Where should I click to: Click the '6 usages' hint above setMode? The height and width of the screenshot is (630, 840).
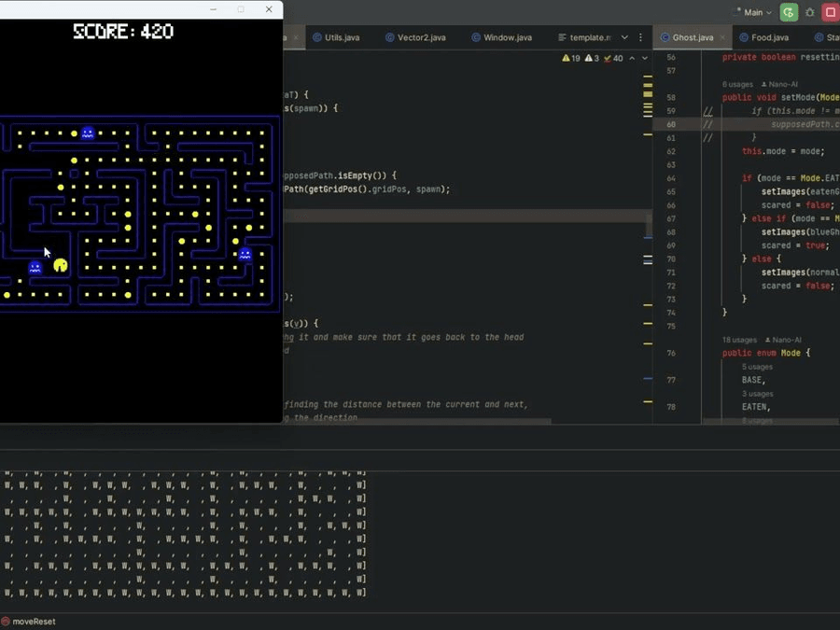737,85
